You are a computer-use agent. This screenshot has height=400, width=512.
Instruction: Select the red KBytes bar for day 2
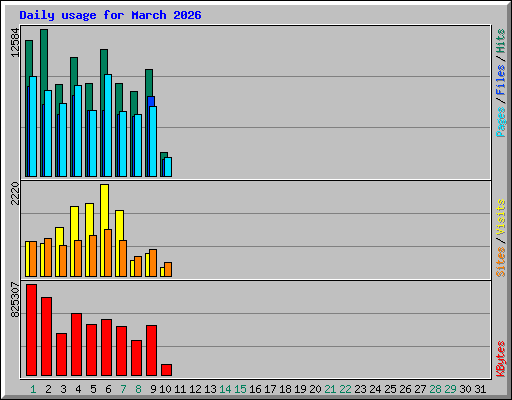pos(46,337)
